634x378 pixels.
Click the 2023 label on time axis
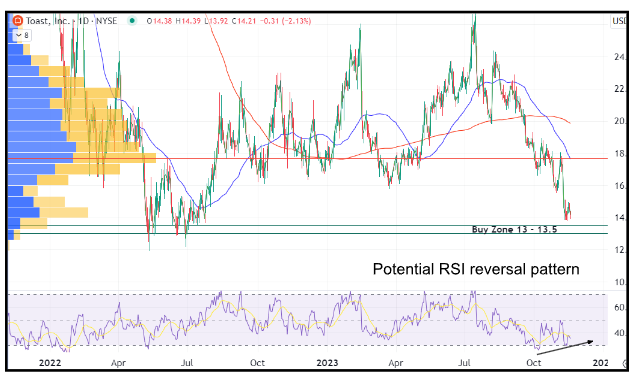(x=327, y=363)
